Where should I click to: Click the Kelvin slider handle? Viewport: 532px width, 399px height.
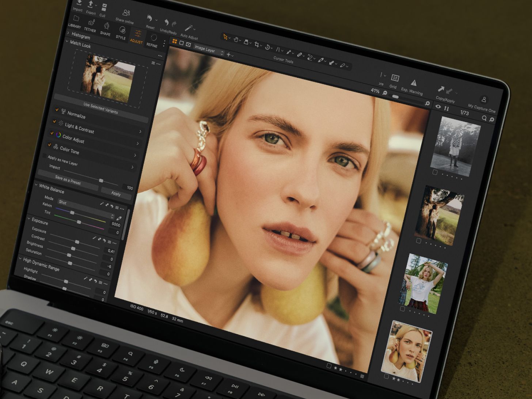(72, 213)
